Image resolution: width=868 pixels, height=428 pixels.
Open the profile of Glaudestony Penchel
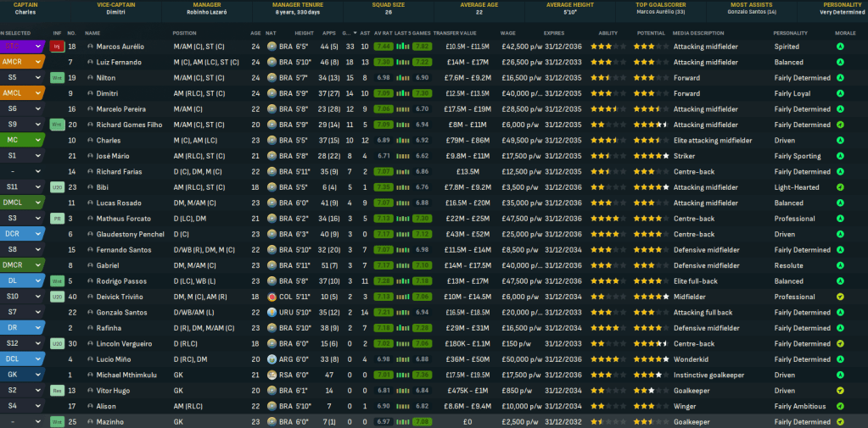131,234
